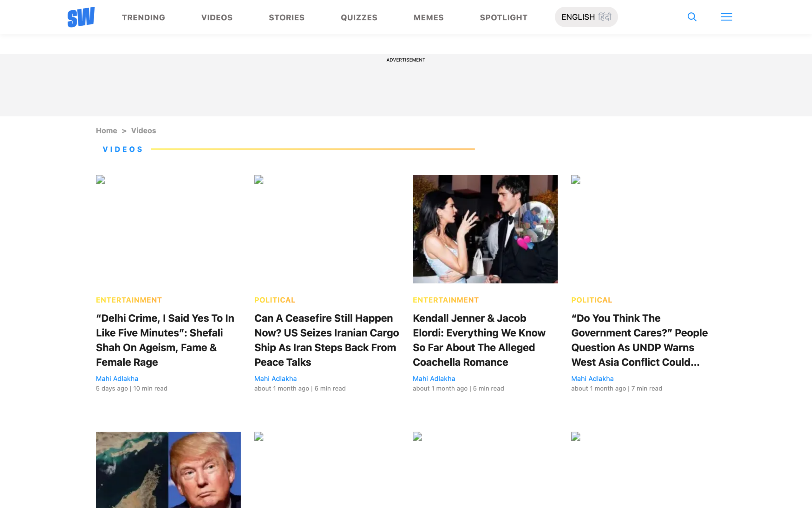Open the SPOTLIGHT nav item

click(504, 17)
